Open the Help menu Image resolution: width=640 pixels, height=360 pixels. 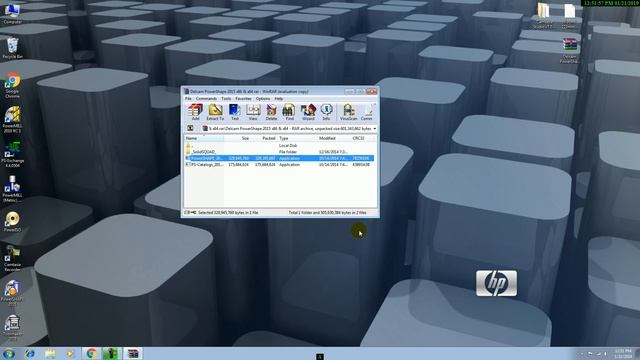point(279,98)
